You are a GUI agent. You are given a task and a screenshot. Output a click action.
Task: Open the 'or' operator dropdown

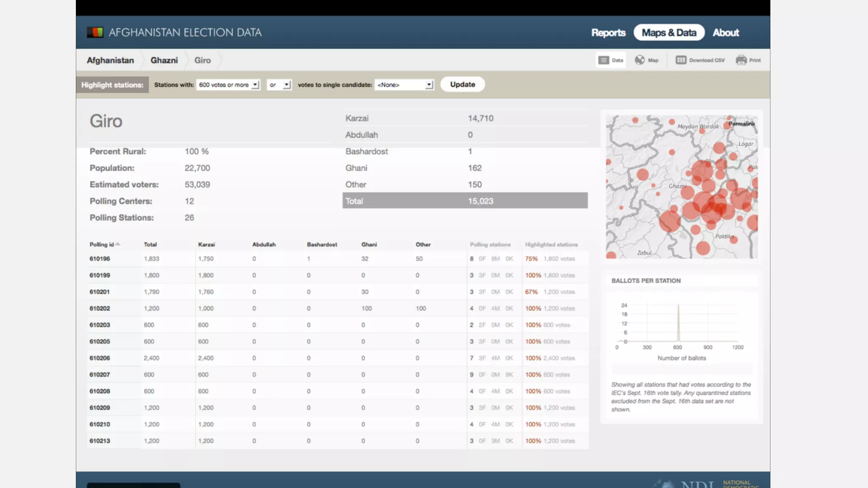279,85
